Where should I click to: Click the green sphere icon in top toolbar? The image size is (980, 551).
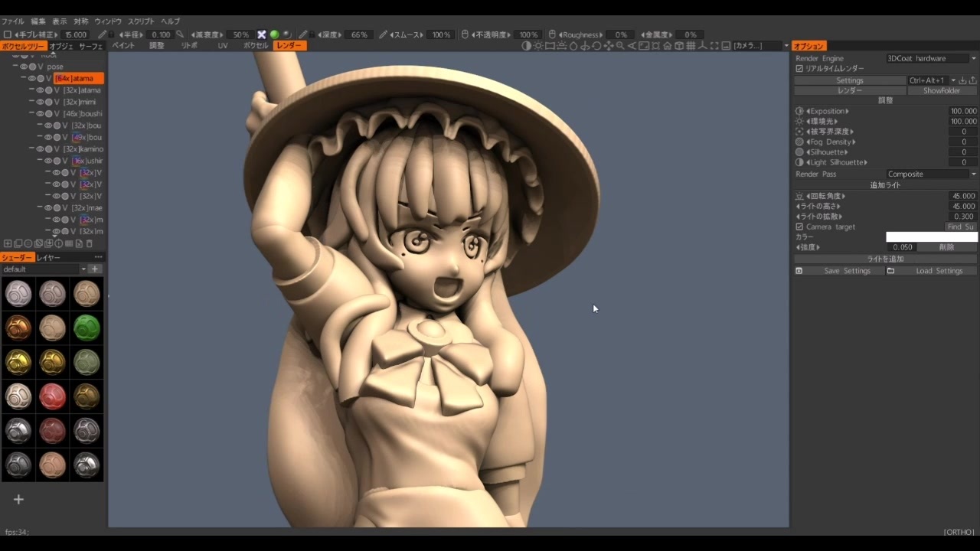[274, 34]
